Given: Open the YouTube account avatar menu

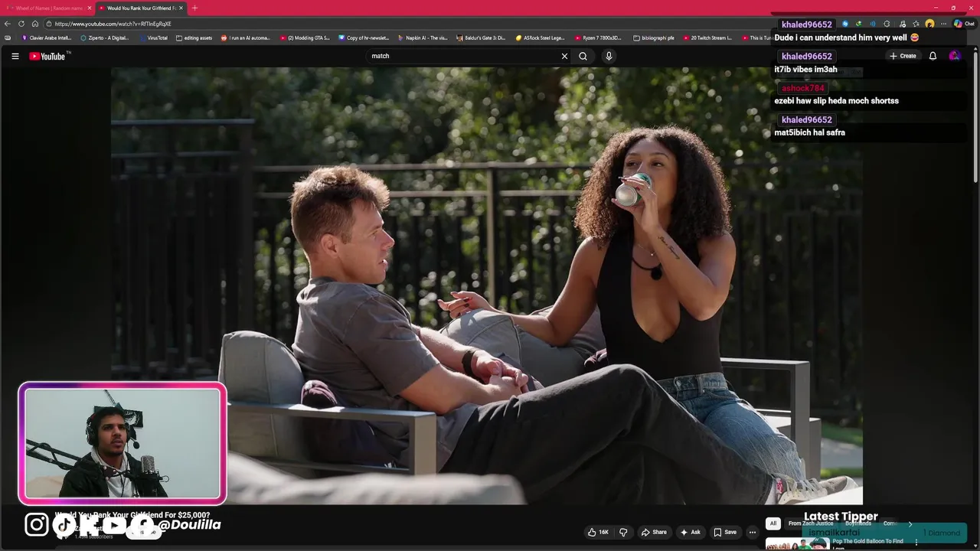Looking at the screenshot, I should (954, 56).
